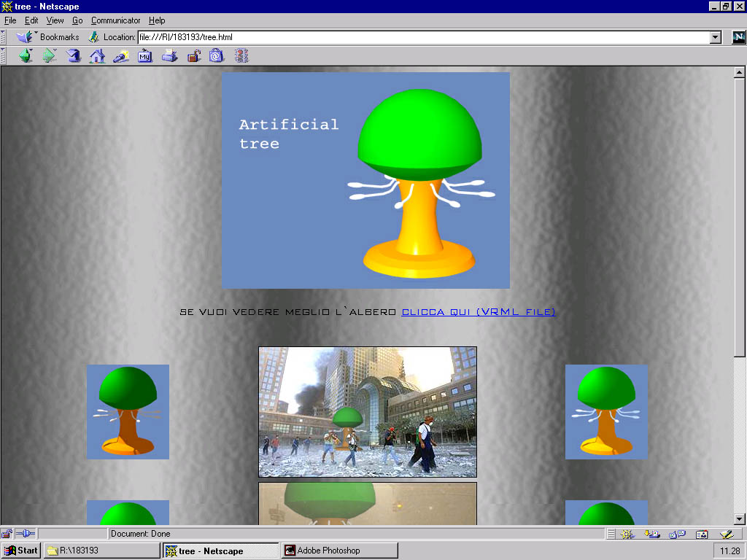The width and height of the screenshot is (747, 560).
Task: Switch to the R:\183193 folder taskbar window
Action: point(102,551)
